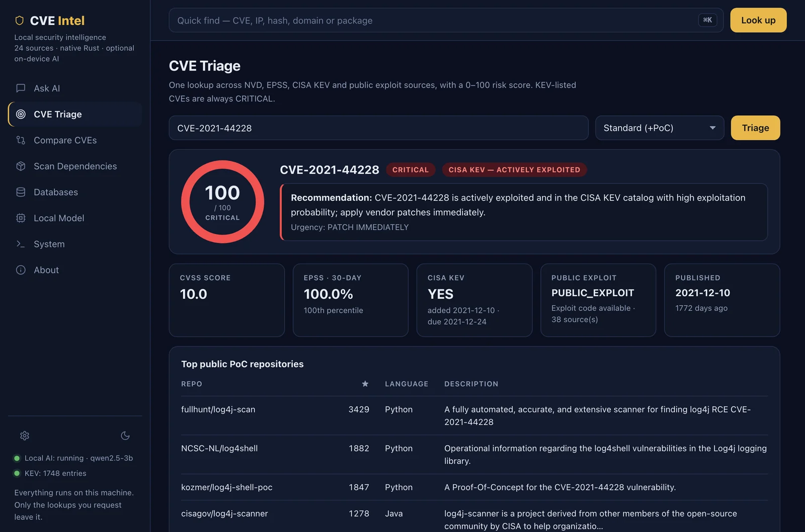The height and width of the screenshot is (532, 805).
Task: Click the star count 3429
Action: (359, 409)
